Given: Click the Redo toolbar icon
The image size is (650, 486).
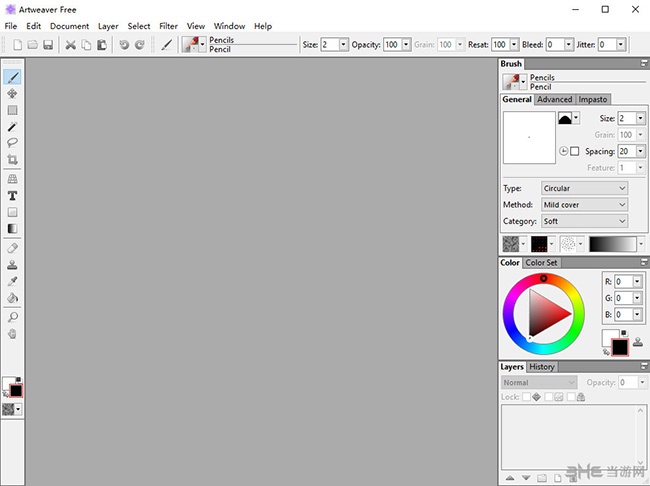Looking at the screenshot, I should click(x=140, y=45).
